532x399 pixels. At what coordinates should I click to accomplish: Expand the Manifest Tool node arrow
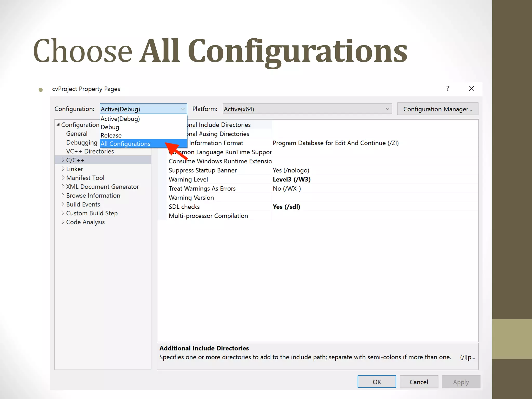click(63, 178)
